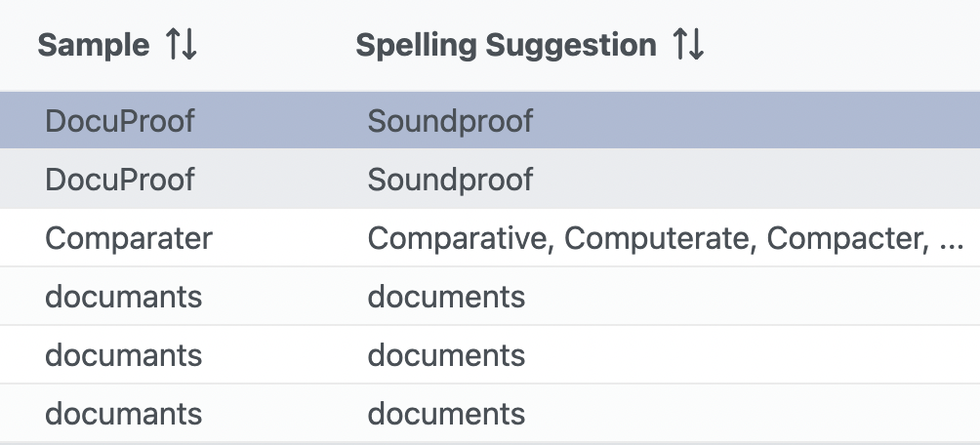
Task: Select the Comparater sample row
Action: (x=129, y=238)
